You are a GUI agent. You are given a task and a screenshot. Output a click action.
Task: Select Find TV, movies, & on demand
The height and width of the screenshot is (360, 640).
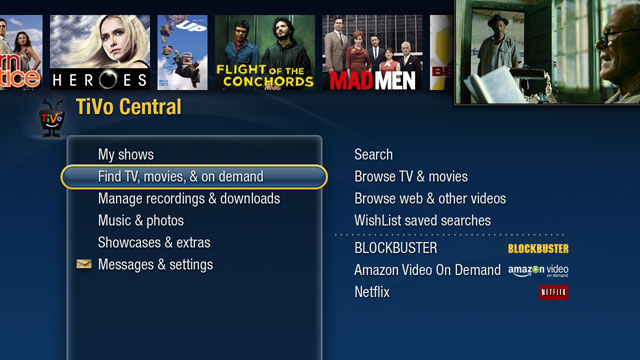[x=180, y=177]
